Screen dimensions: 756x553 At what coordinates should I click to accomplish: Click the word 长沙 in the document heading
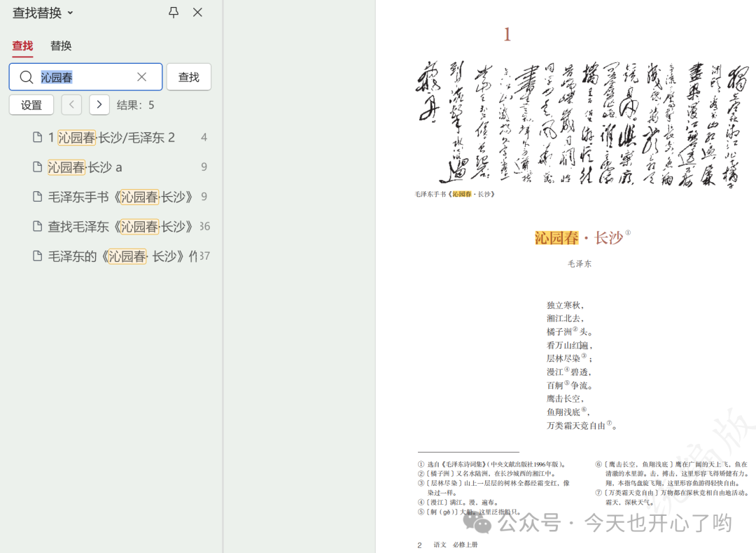[x=608, y=238]
